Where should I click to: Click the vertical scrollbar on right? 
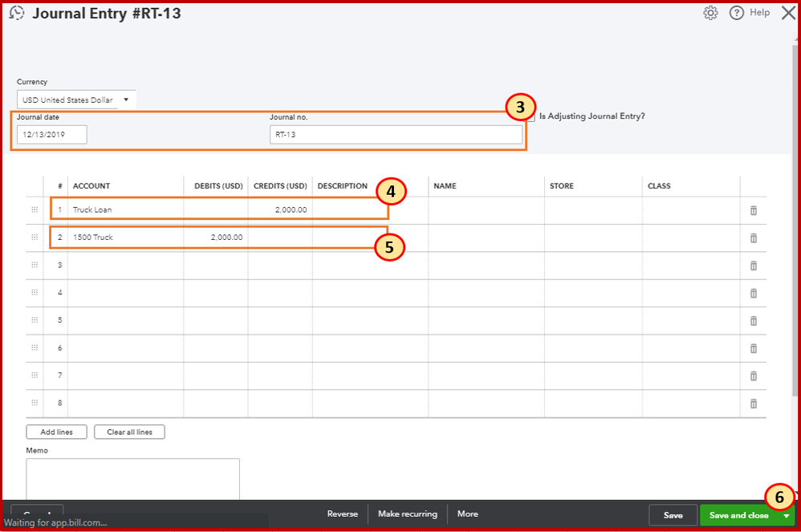[x=795, y=220]
